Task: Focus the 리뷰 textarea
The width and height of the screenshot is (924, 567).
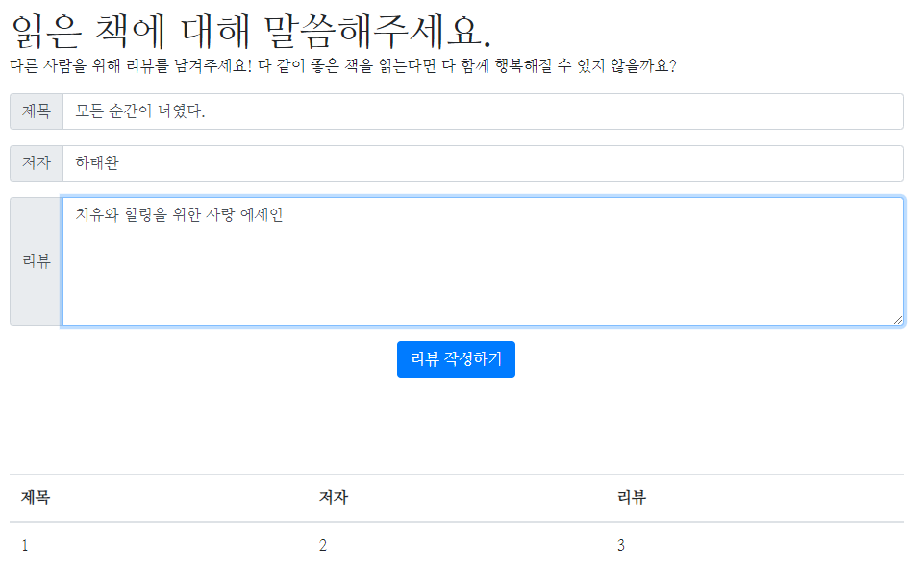Action: (x=483, y=261)
